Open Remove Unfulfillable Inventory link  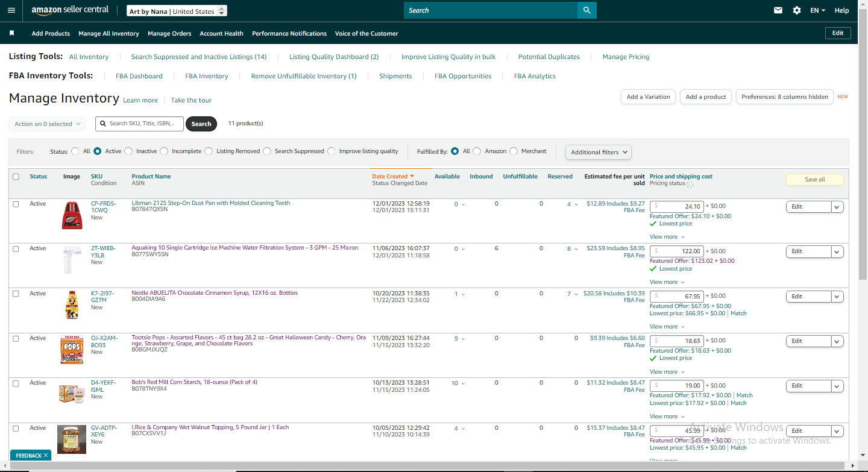[x=304, y=76]
